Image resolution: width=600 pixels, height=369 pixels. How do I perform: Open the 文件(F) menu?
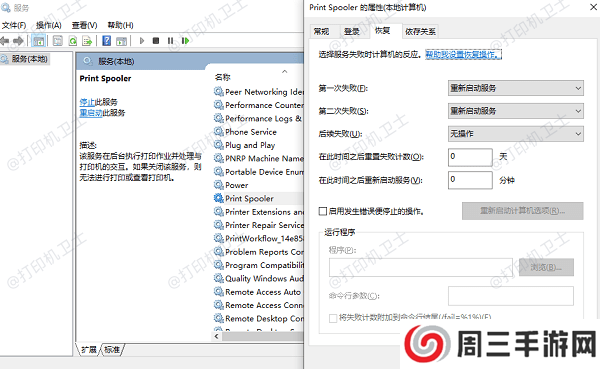(x=14, y=25)
